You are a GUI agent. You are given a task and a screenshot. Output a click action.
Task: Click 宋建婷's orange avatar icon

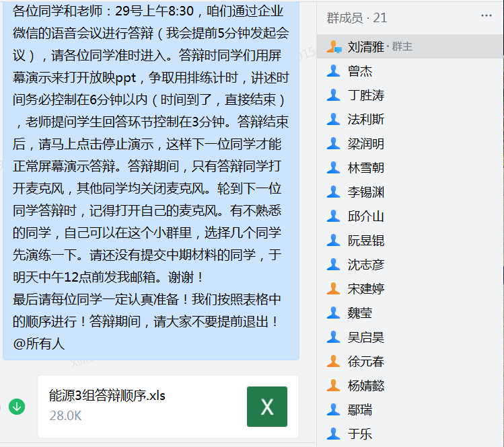pos(333,288)
